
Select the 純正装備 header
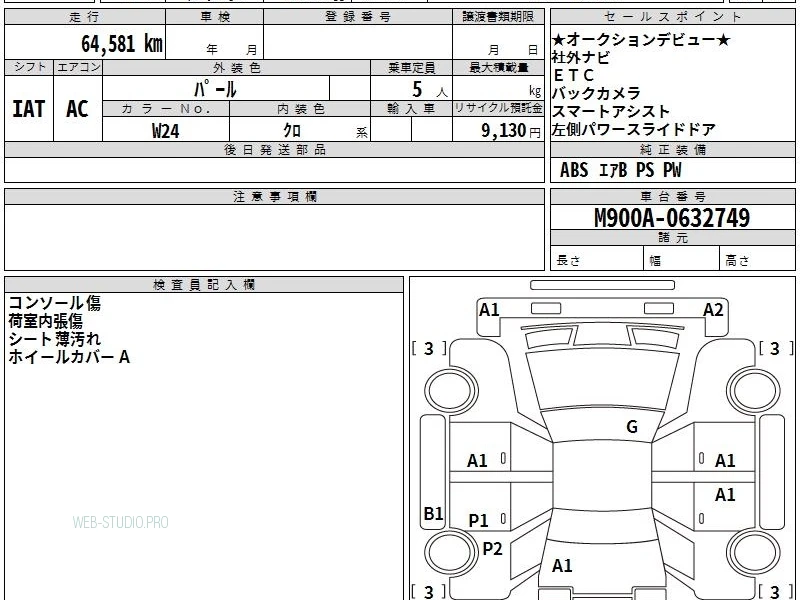[672, 149]
